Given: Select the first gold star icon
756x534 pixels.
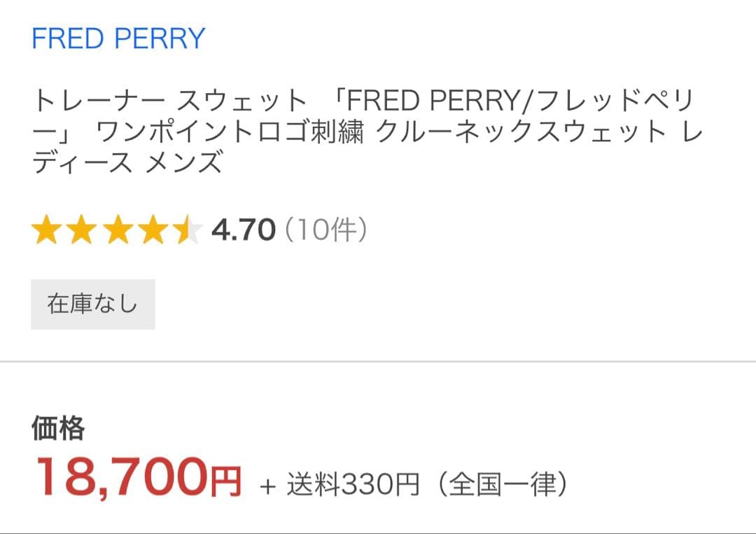Looking at the screenshot, I should pyautogui.click(x=47, y=230).
